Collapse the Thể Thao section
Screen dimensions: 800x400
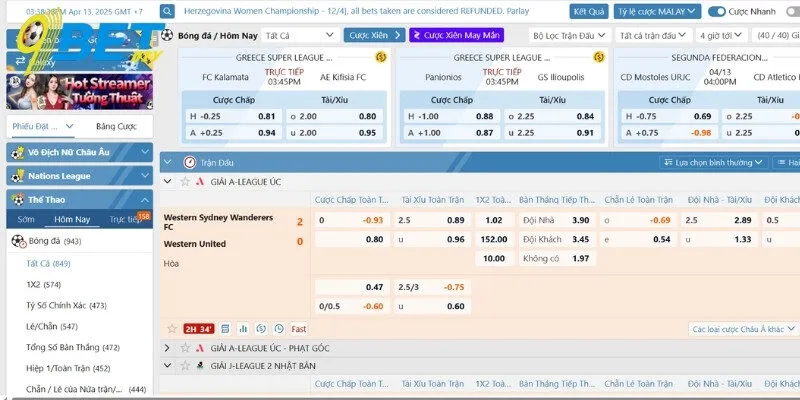click(145, 200)
